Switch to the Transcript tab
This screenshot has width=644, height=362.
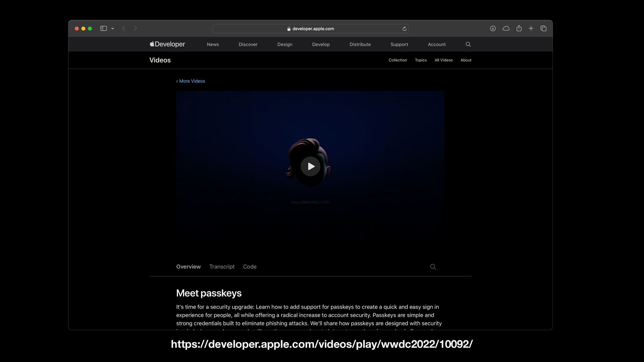point(222,267)
